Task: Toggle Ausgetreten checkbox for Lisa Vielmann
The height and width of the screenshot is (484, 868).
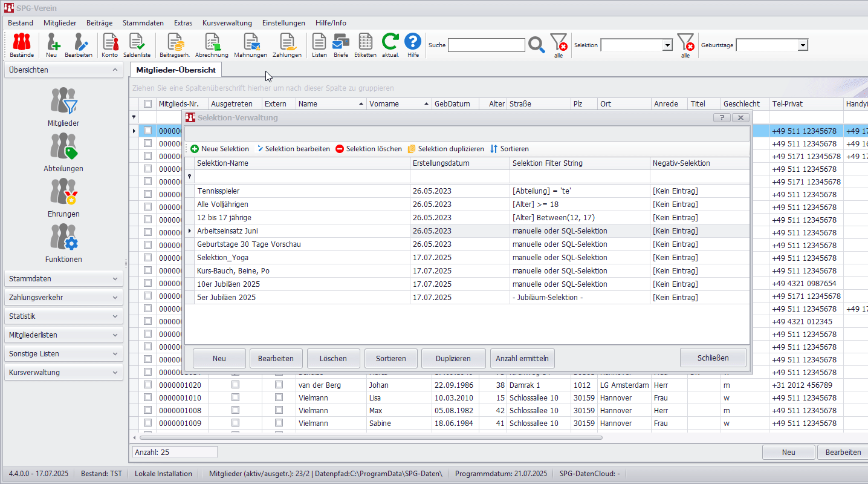Action: tap(235, 397)
